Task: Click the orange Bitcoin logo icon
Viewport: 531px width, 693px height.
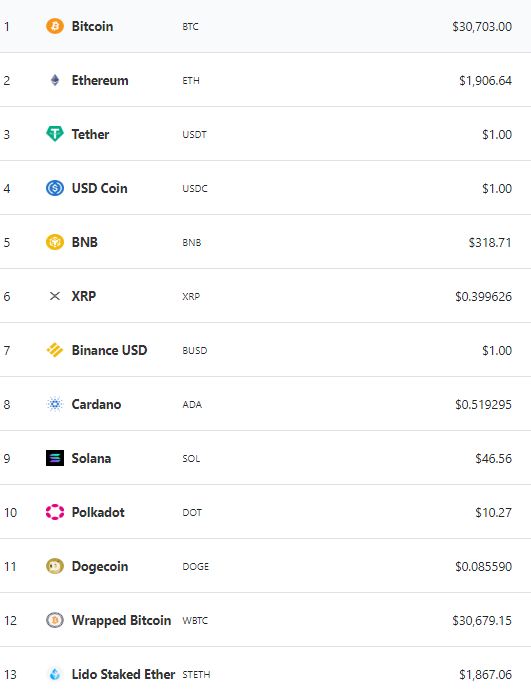Action: (x=55, y=26)
